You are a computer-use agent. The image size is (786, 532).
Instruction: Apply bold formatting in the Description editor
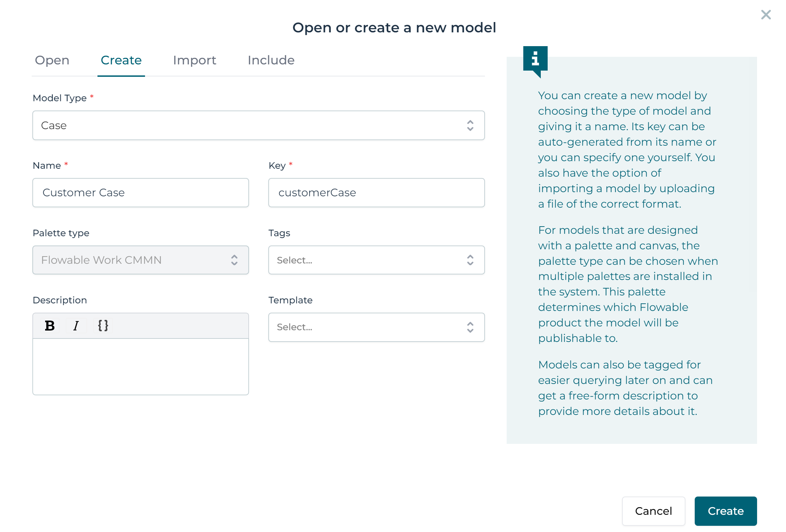click(50, 325)
